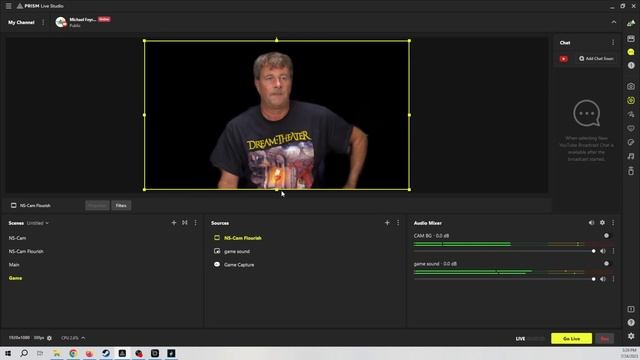Image resolution: width=640 pixels, height=360 pixels.
Task: Open the yellow circular camera icon in sidebar
Action: [631, 100]
